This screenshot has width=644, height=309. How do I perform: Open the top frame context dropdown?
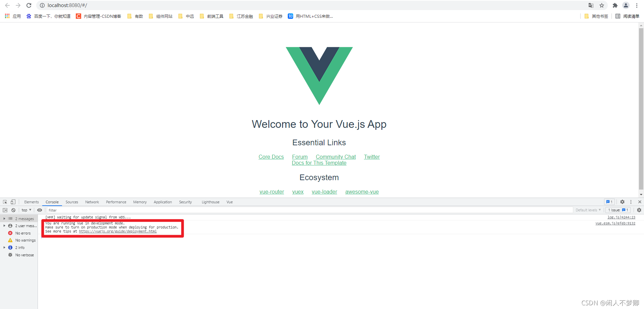click(x=26, y=210)
